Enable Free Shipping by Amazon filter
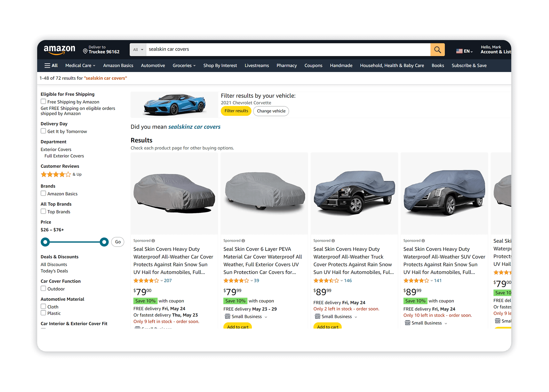The height and width of the screenshot is (392, 549). pos(43,101)
